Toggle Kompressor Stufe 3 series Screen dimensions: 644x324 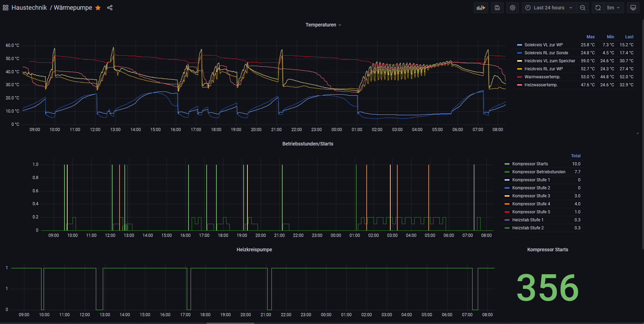click(531, 196)
